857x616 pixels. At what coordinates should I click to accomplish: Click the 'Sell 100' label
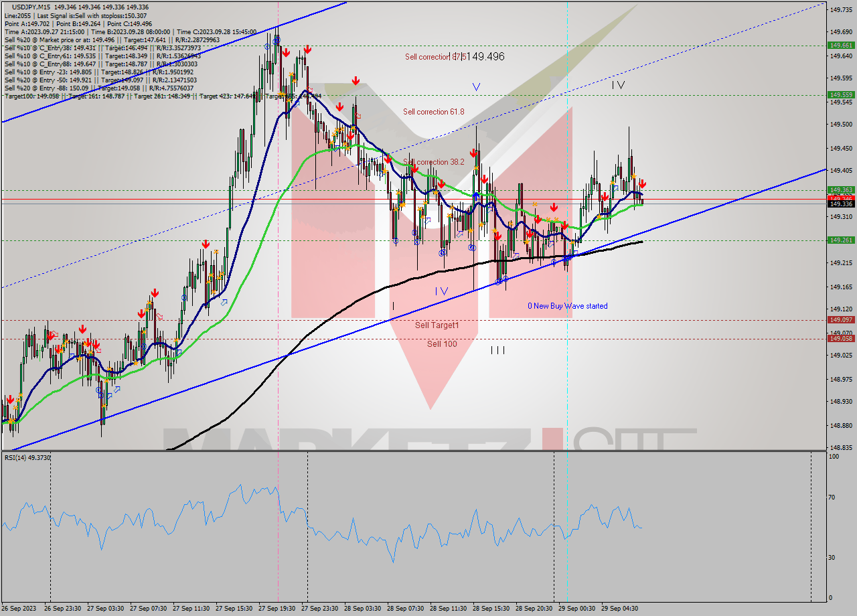point(442,343)
